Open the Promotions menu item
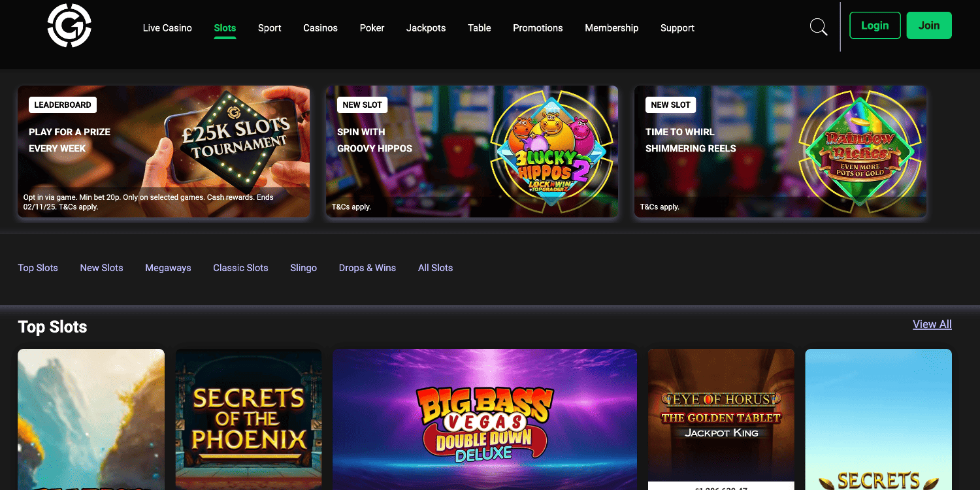980x490 pixels. pyautogui.click(x=538, y=28)
